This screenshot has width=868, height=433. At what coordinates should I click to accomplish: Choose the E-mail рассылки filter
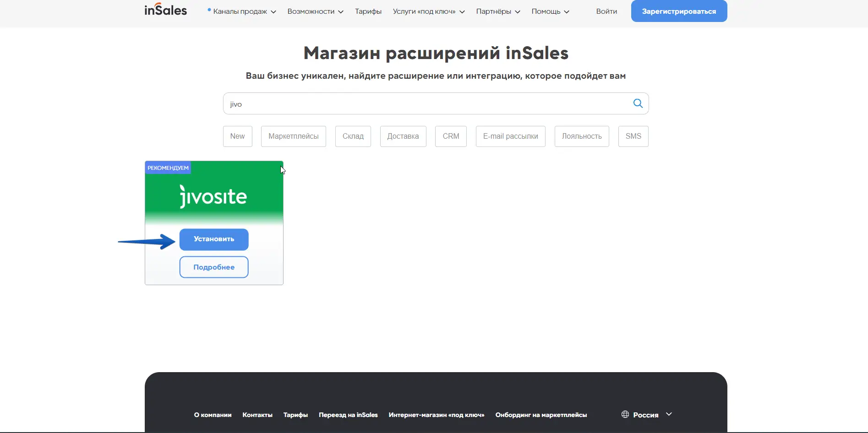pyautogui.click(x=510, y=136)
